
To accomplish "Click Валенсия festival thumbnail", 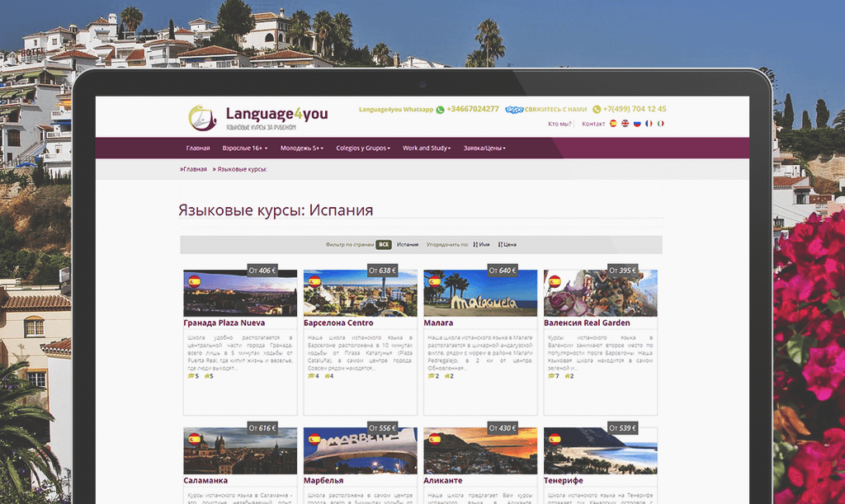I will (601, 293).
